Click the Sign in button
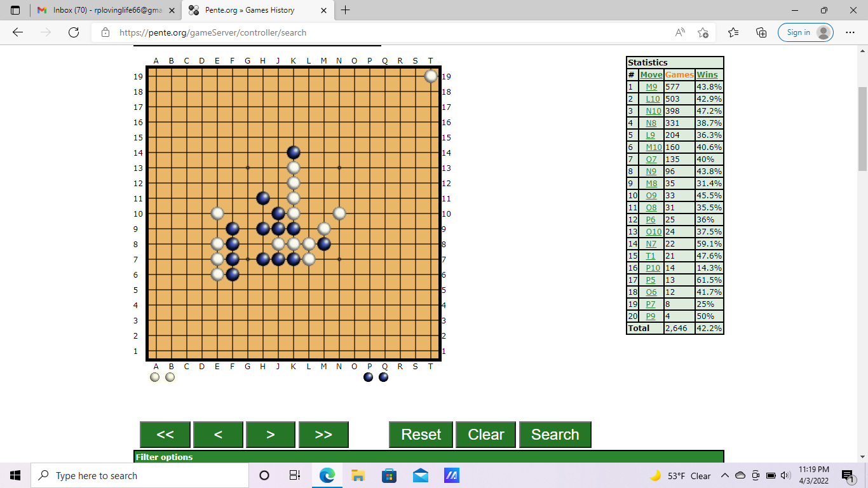This screenshot has height=488, width=868. coord(806,32)
